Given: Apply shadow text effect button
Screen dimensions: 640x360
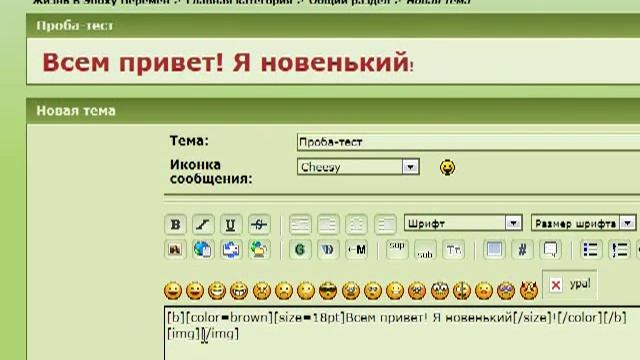Looking at the screenshot, I should coord(328,249).
